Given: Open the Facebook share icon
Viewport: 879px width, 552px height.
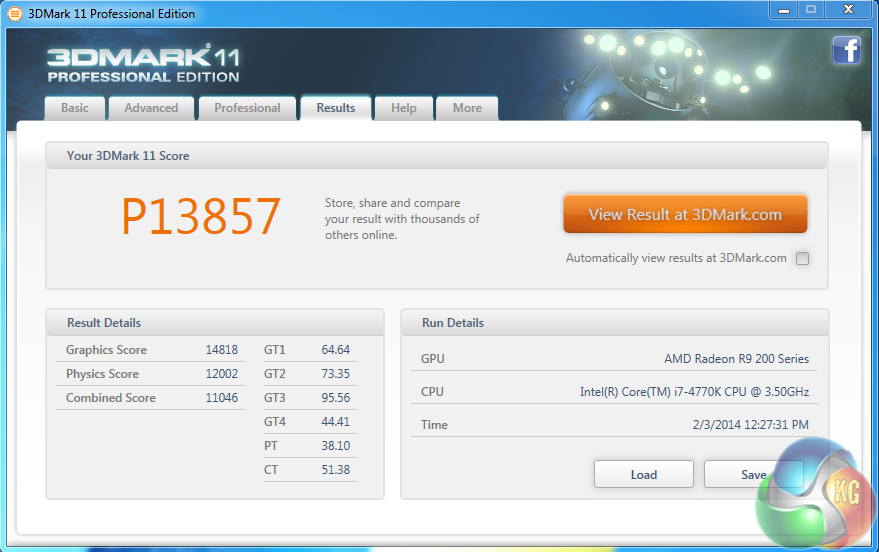Looking at the screenshot, I should coord(846,50).
